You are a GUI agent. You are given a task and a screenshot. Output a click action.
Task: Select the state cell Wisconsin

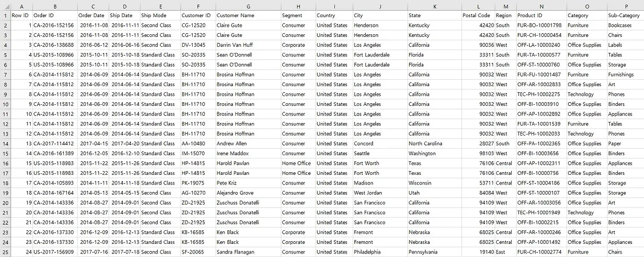coord(435,183)
